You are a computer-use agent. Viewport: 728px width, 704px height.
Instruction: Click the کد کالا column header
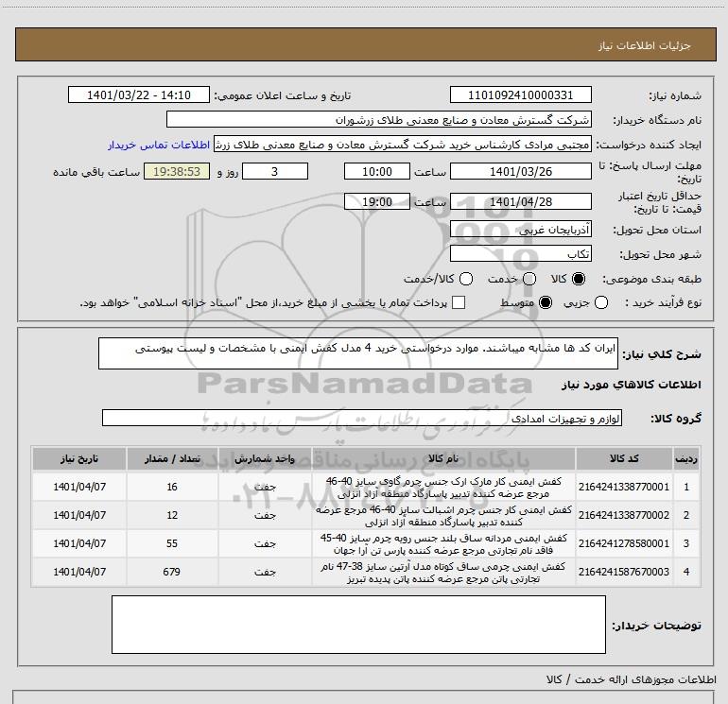click(x=624, y=459)
